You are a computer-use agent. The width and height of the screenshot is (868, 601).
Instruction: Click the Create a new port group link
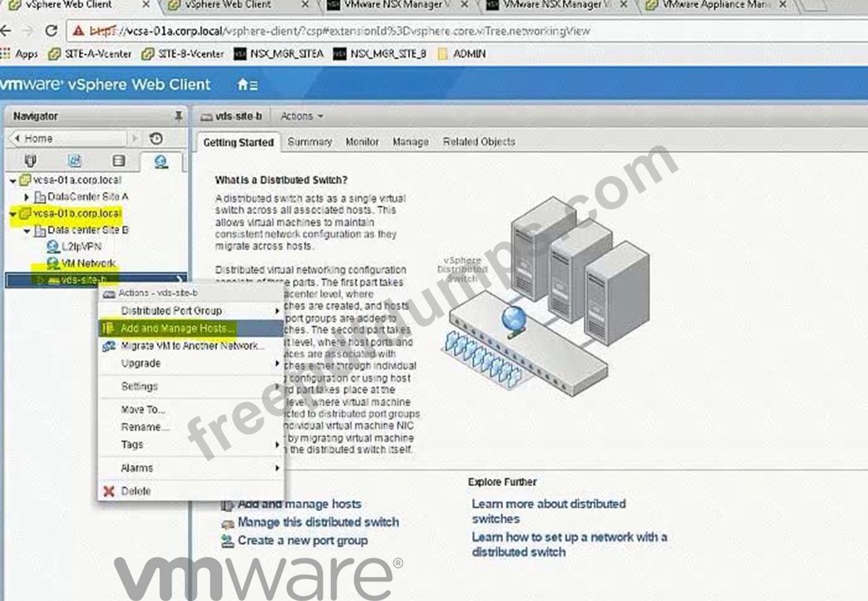tap(303, 540)
